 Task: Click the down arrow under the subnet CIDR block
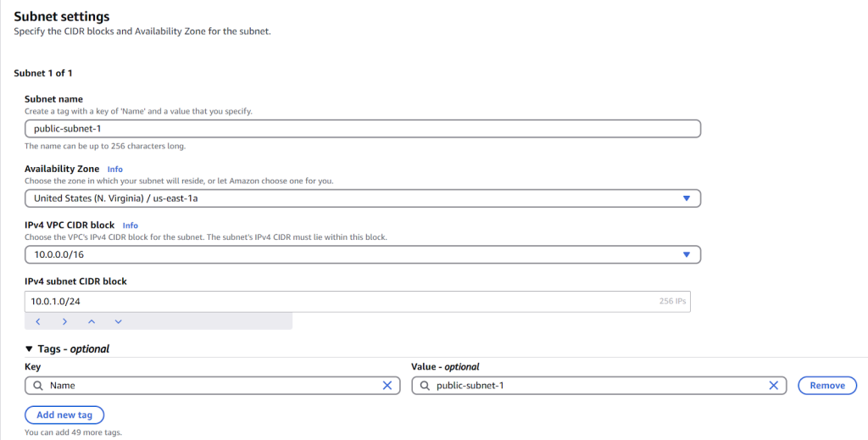[118, 321]
